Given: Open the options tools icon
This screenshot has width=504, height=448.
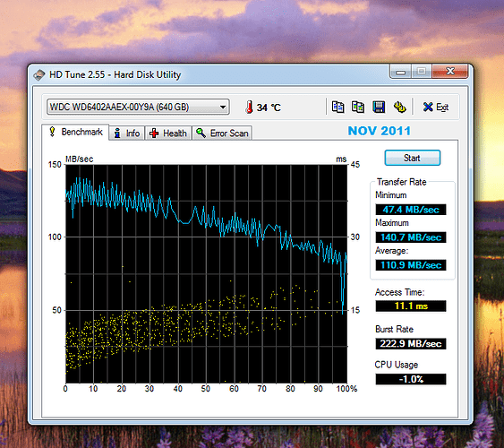Looking at the screenshot, I should [x=399, y=108].
